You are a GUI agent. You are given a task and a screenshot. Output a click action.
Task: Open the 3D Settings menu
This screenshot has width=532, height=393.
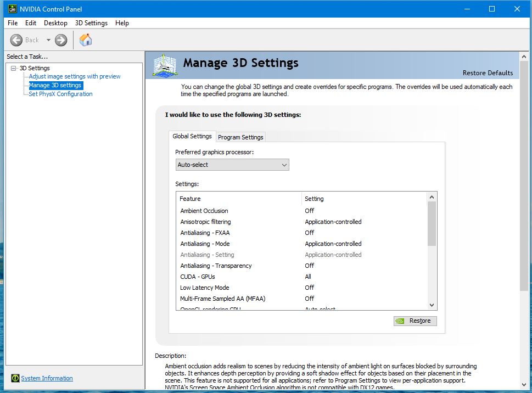[91, 23]
